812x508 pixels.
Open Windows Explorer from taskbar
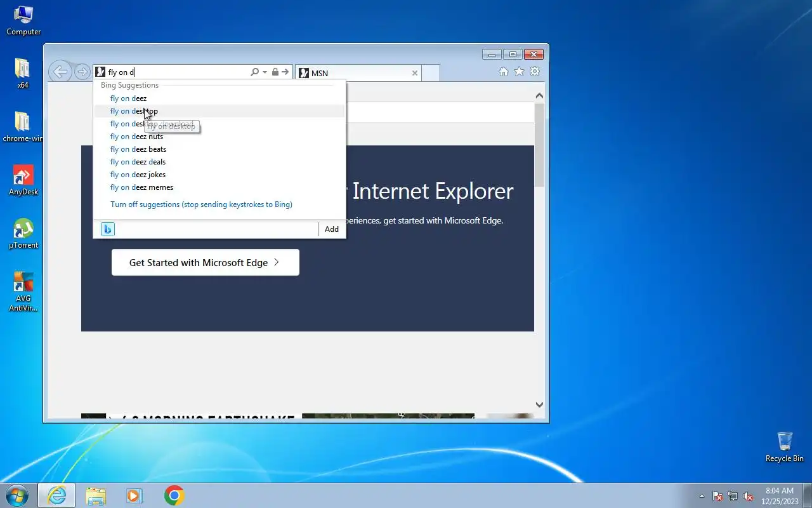click(95, 495)
